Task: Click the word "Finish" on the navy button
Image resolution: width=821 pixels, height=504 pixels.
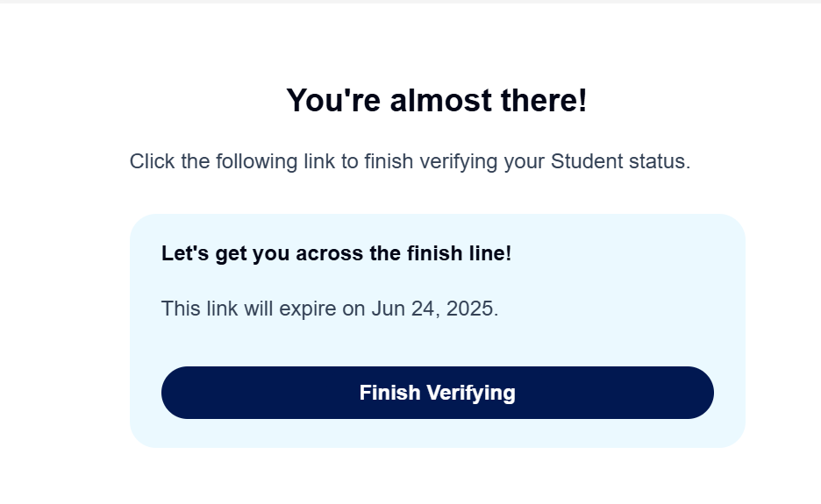Action: pos(390,393)
